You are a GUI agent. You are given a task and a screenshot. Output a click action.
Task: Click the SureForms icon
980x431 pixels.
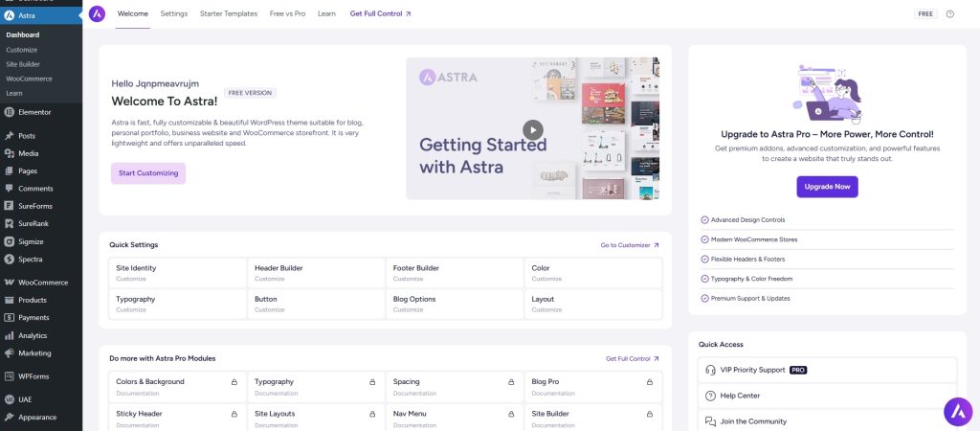point(9,206)
